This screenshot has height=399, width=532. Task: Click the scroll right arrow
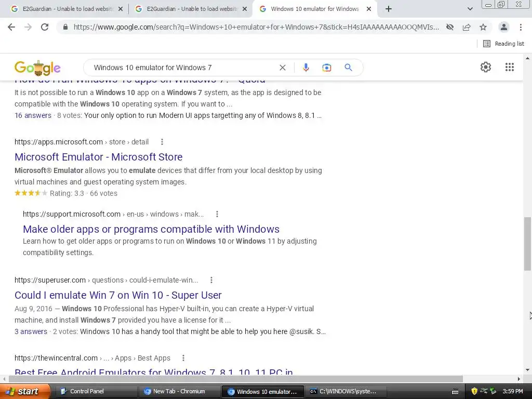coord(519,379)
